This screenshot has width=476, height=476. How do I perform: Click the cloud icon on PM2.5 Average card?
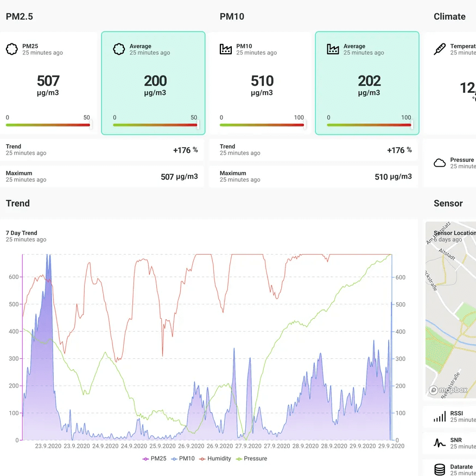point(119,49)
